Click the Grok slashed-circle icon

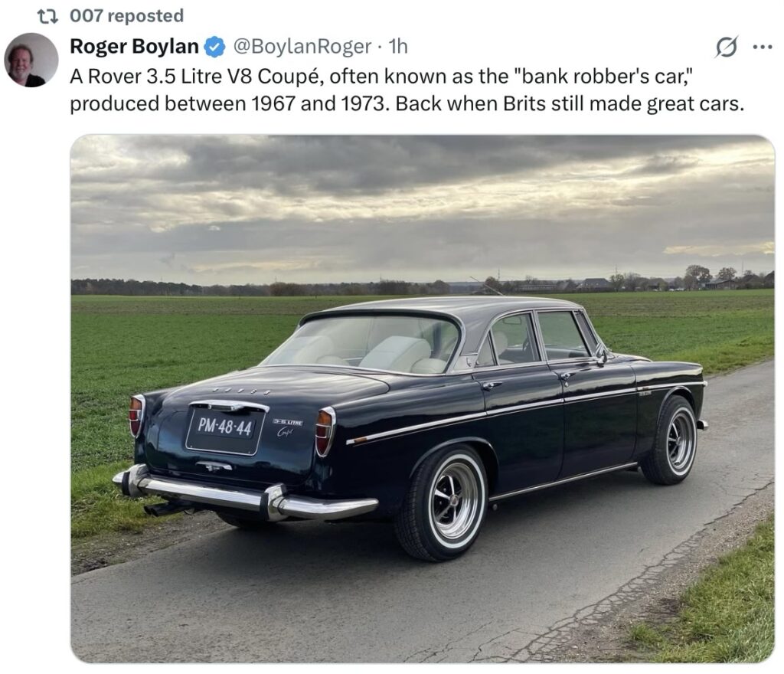726,47
